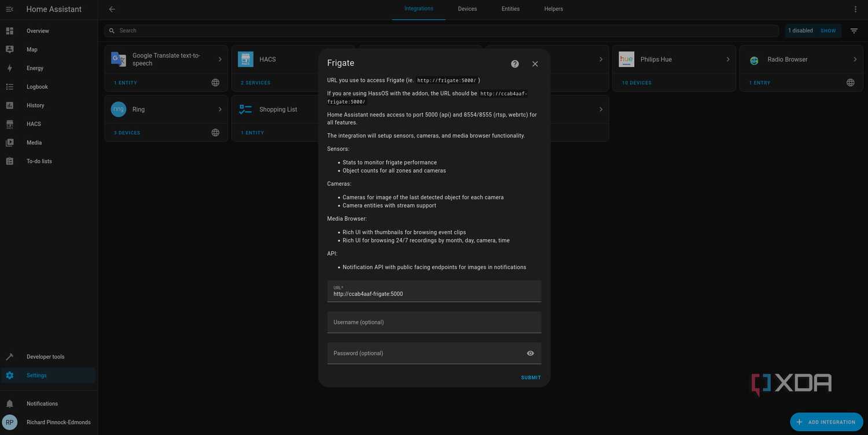Switch to the Entities tab
Viewport: 868px width, 435px height.
(x=510, y=9)
